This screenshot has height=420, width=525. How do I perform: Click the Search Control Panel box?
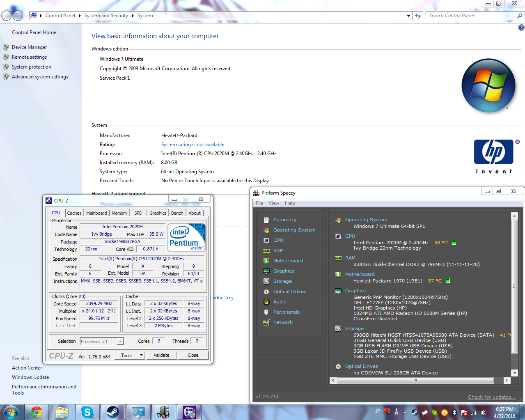[x=471, y=16]
